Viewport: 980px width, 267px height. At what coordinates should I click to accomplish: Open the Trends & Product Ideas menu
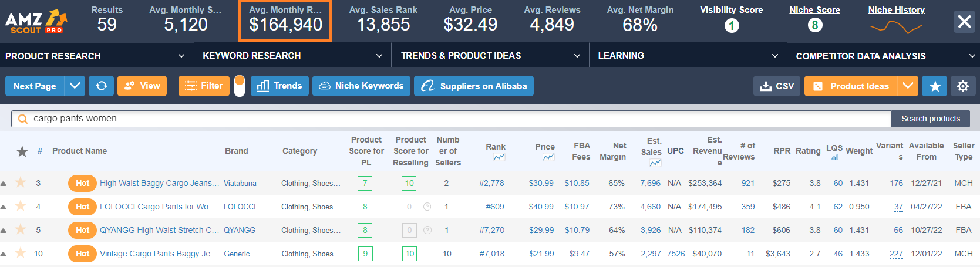[490, 56]
